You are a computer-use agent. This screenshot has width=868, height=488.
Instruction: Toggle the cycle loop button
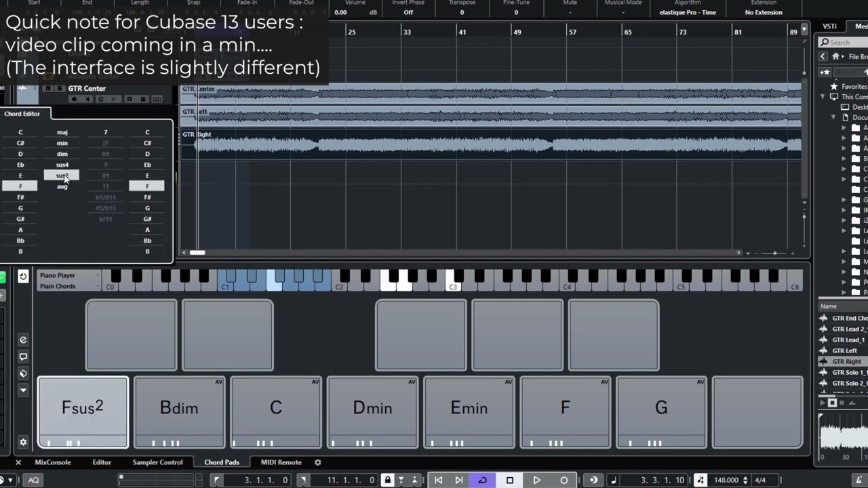[483, 480]
